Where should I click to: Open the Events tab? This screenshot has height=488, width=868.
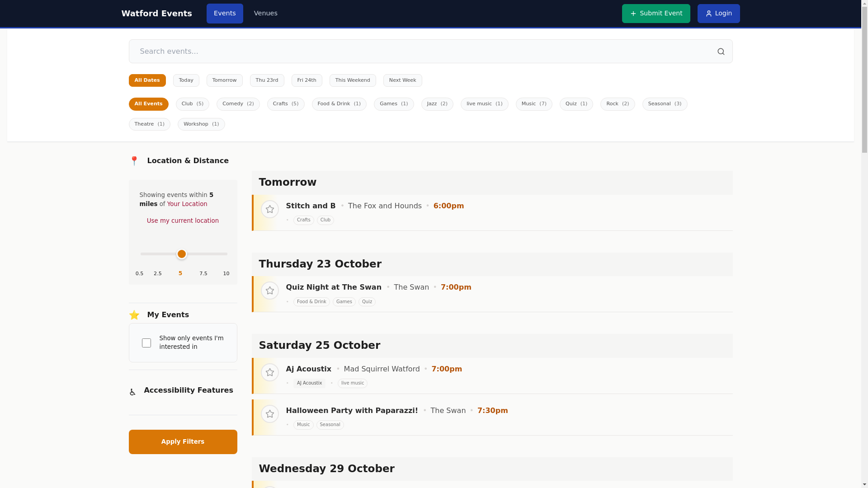tap(224, 14)
